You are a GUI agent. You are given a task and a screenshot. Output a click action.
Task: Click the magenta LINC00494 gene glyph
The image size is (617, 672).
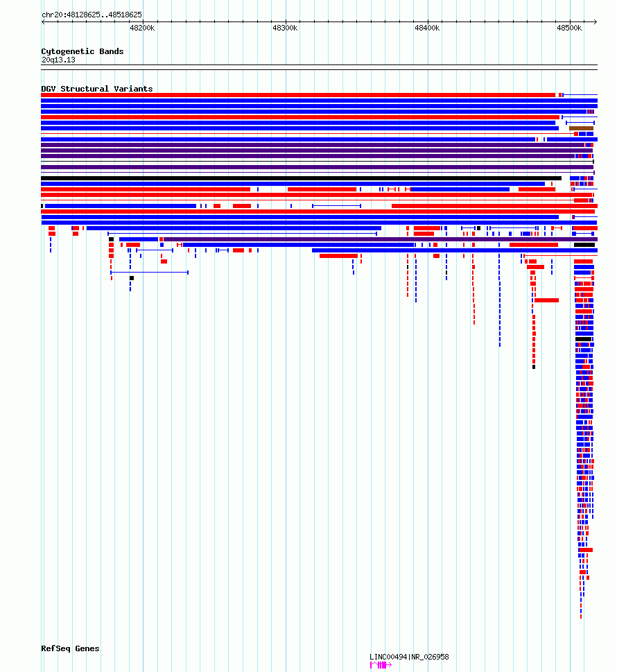pos(381,664)
